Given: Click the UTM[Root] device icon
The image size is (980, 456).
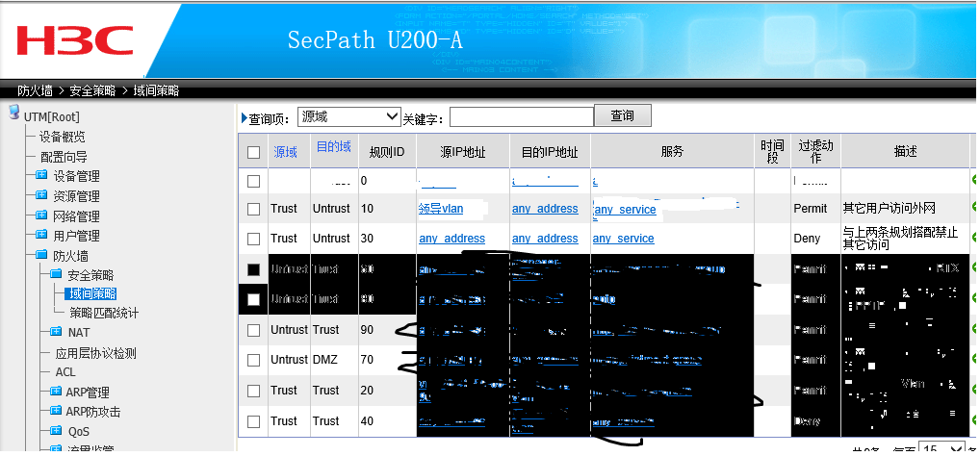Looking at the screenshot, I should point(13,114).
